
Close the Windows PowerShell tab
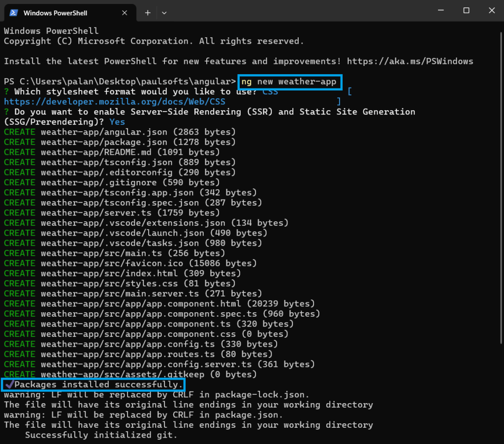(x=125, y=13)
